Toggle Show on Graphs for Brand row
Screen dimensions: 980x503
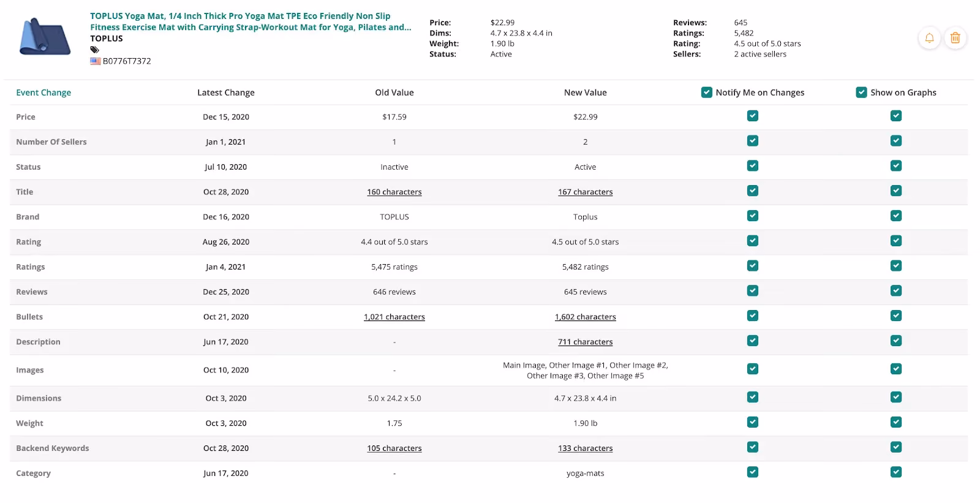point(896,216)
